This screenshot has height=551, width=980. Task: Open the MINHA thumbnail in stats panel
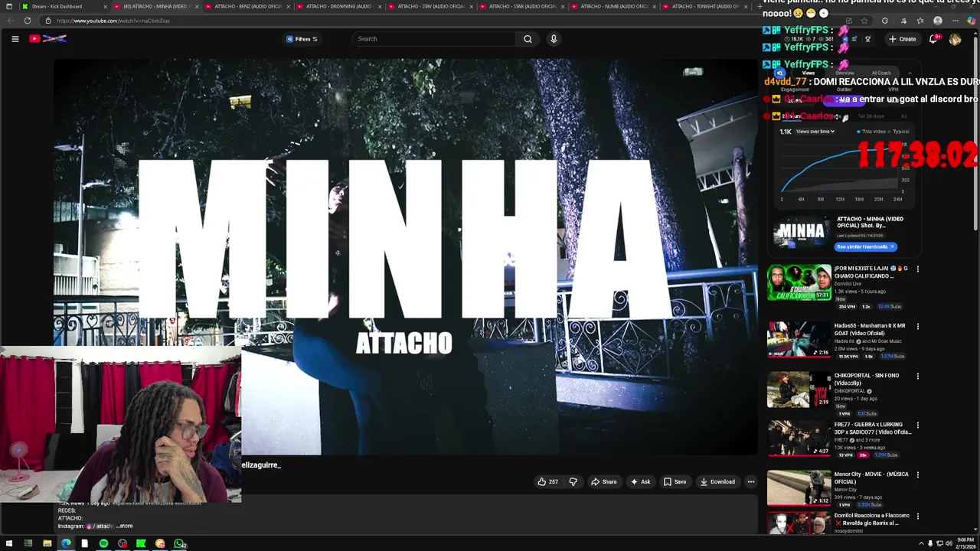point(800,232)
